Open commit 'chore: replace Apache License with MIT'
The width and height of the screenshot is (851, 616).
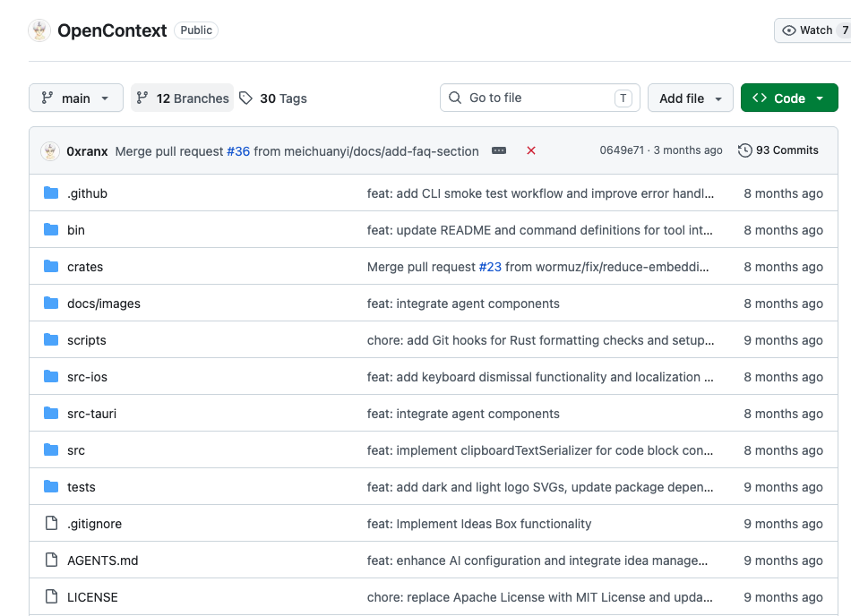pyautogui.click(x=540, y=597)
